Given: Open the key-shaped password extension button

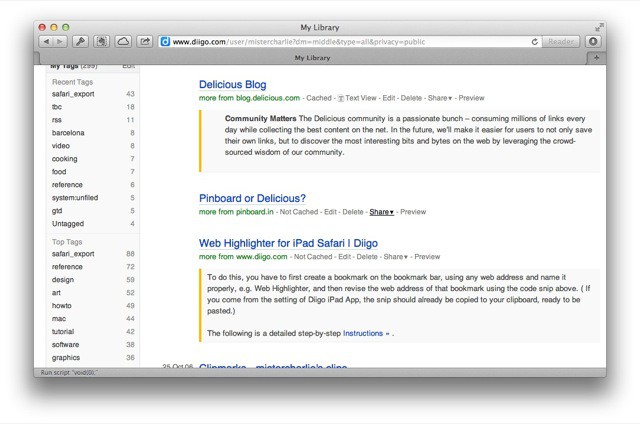Looking at the screenshot, I should coord(81,42).
